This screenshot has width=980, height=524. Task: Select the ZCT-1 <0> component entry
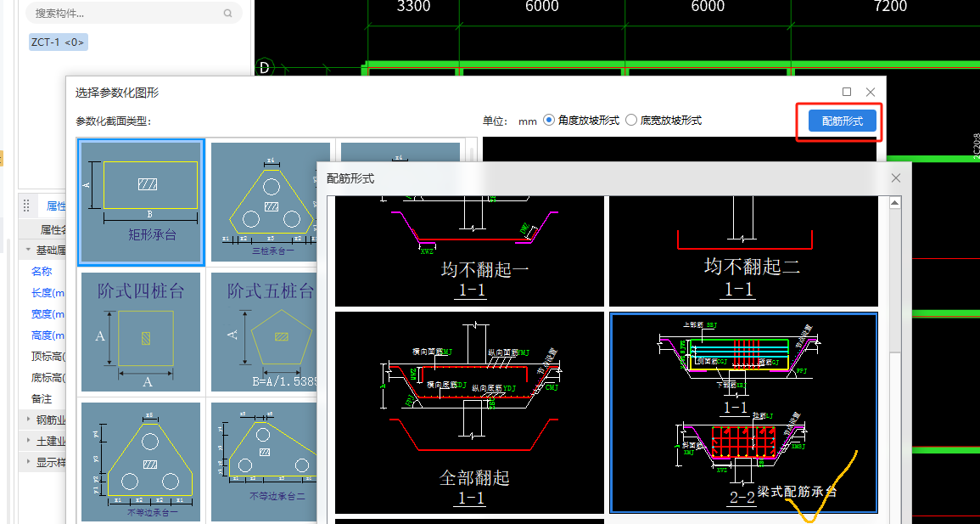click(x=59, y=42)
